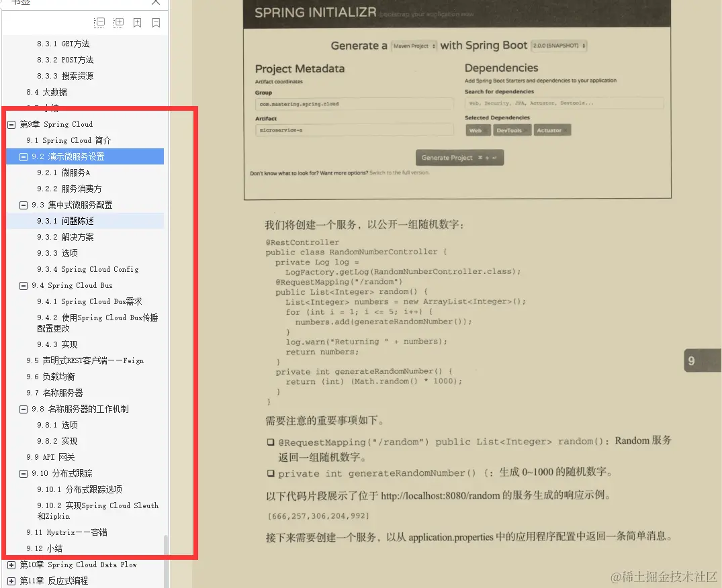The width and height of the screenshot is (722, 588).
Task: Click the add bookmark flag icon
Action: [137, 21]
